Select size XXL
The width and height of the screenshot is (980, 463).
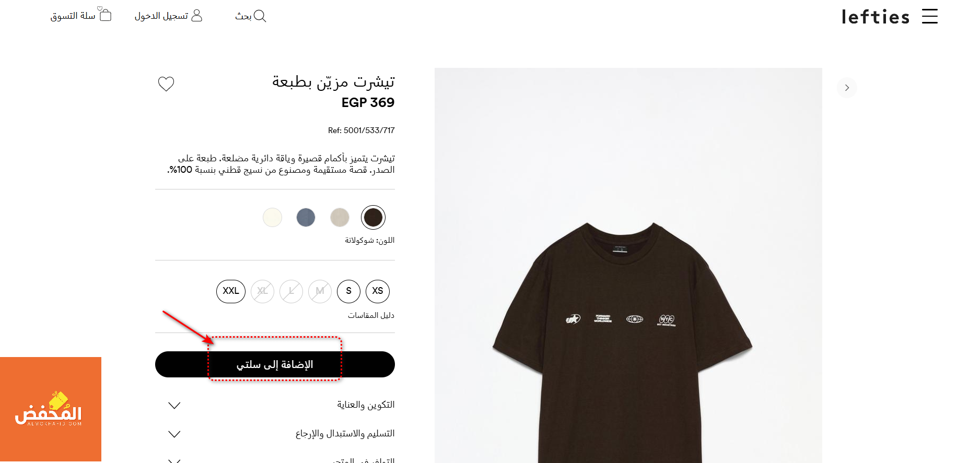pyautogui.click(x=231, y=291)
